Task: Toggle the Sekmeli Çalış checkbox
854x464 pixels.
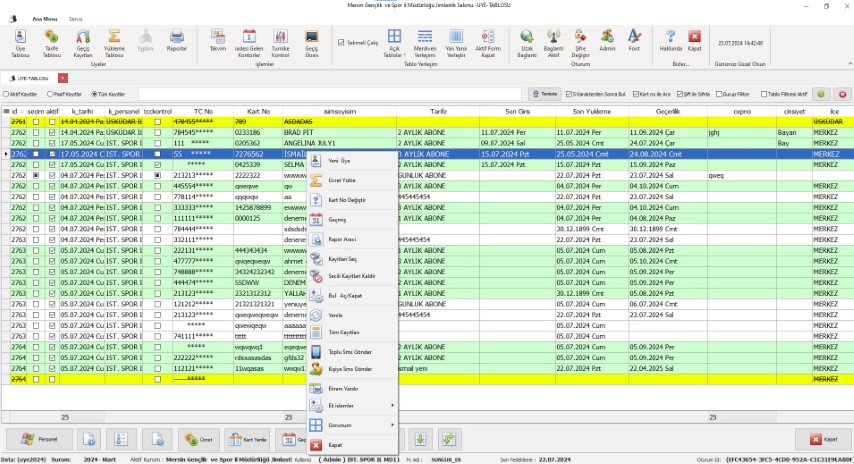Action: pos(341,43)
